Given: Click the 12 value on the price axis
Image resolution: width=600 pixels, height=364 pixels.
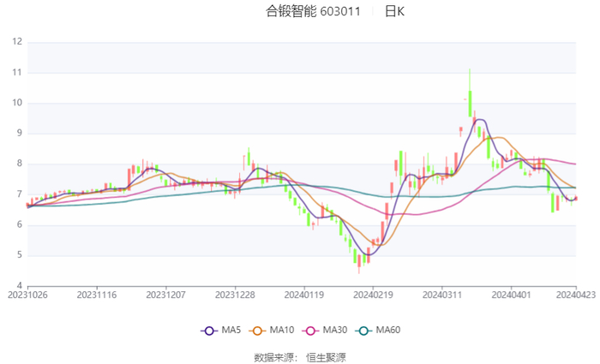Looking at the screenshot, I should 16,42.
